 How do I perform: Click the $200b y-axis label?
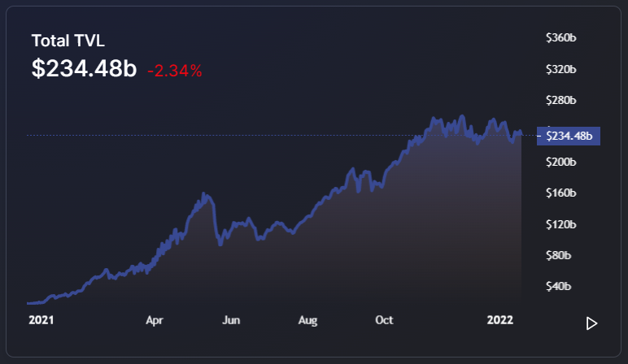click(560, 162)
